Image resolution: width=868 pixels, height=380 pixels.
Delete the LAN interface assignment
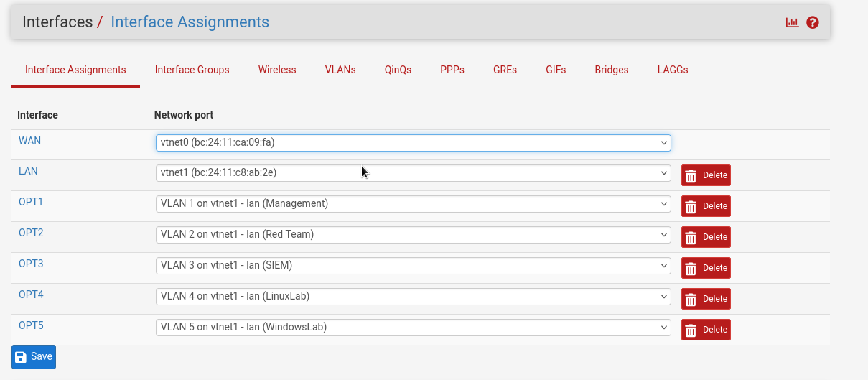click(x=706, y=175)
